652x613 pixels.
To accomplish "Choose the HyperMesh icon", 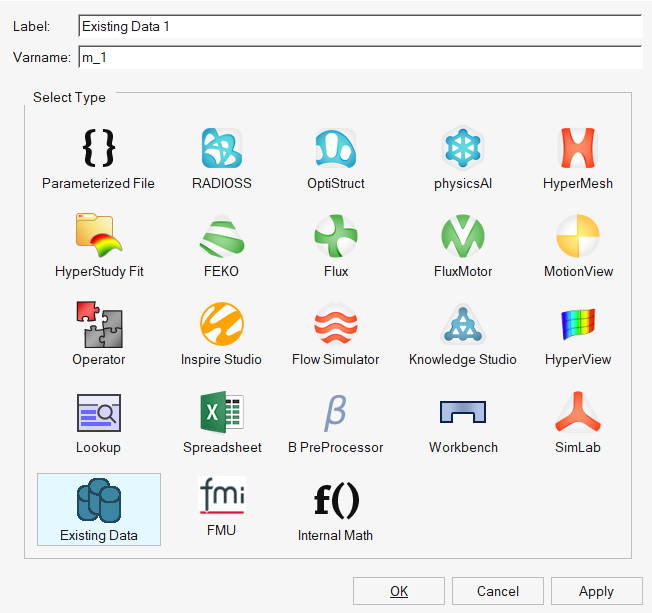I will click(578, 148).
